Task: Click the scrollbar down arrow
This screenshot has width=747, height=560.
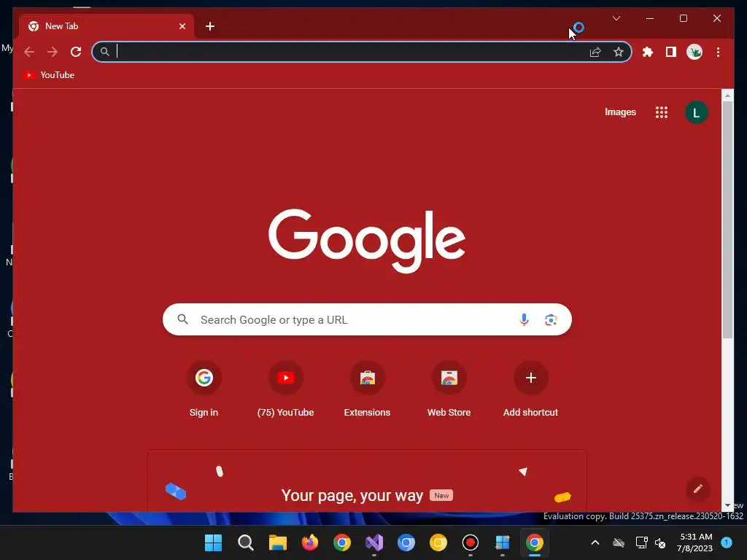Action: pos(727,506)
